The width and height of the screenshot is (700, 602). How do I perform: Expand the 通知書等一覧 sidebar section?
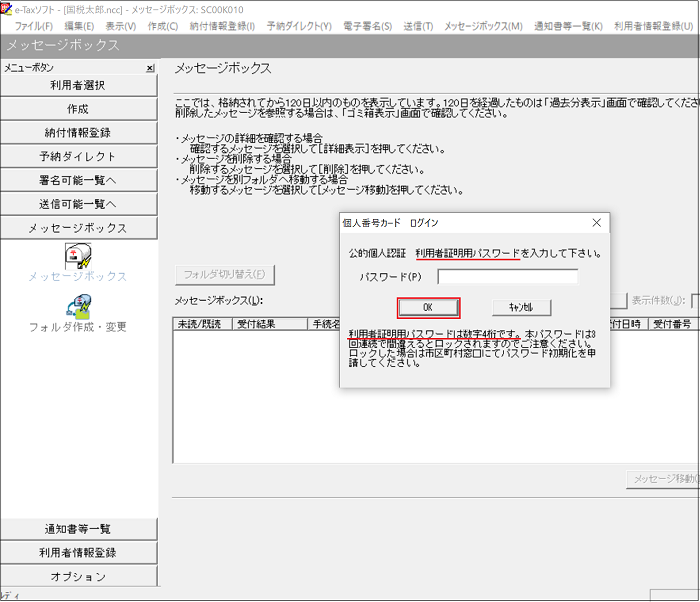coord(78,529)
